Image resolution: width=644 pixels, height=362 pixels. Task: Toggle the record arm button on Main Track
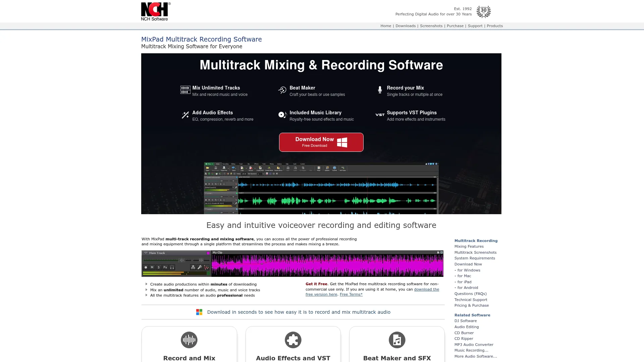tap(146, 267)
